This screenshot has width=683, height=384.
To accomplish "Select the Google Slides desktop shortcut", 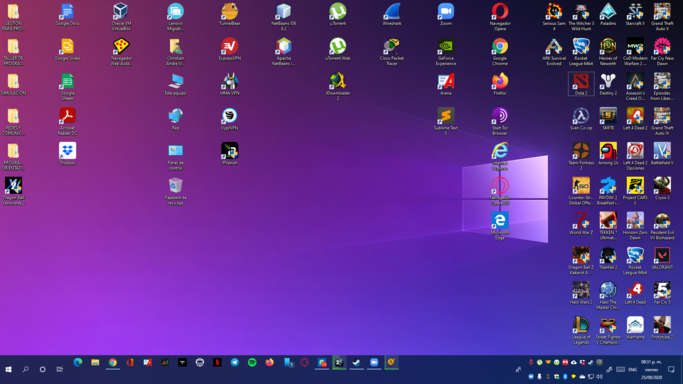I will coord(68,50).
